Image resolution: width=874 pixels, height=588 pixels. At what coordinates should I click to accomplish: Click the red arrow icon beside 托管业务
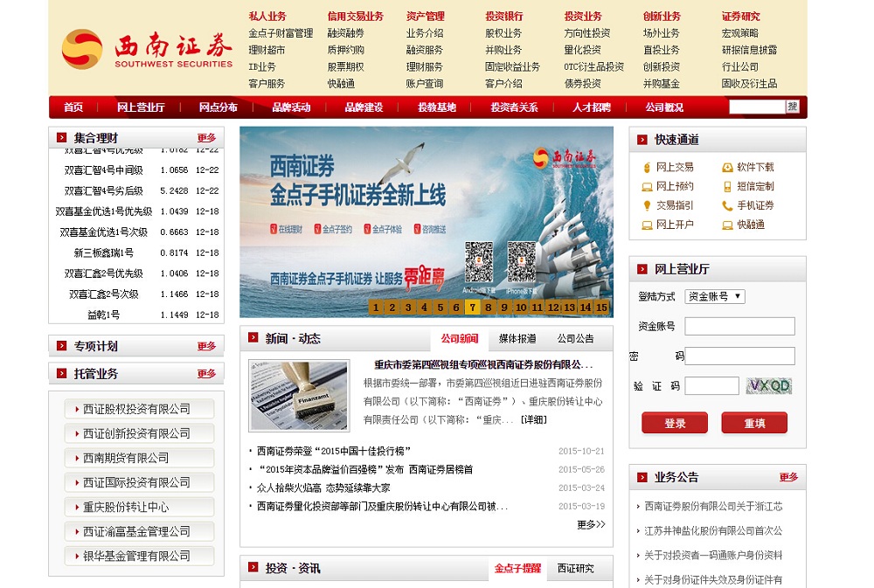(62, 373)
